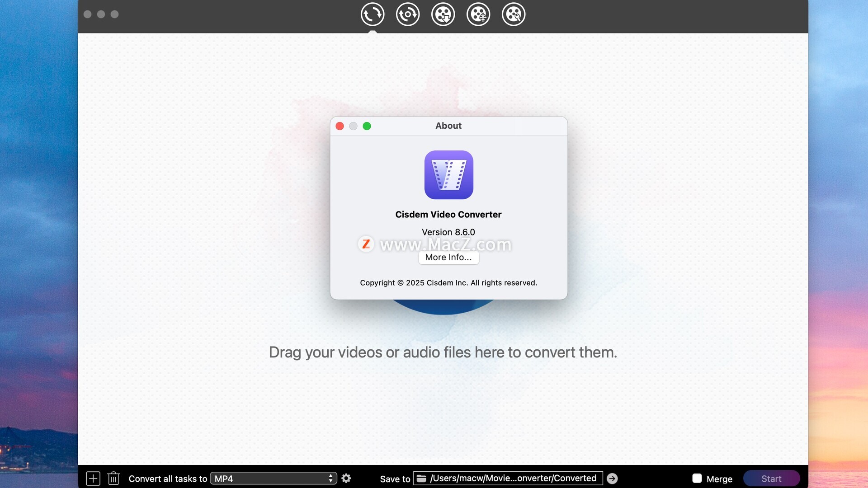
Task: Click the "Convert all tasks to" label
Action: pyautogui.click(x=168, y=479)
